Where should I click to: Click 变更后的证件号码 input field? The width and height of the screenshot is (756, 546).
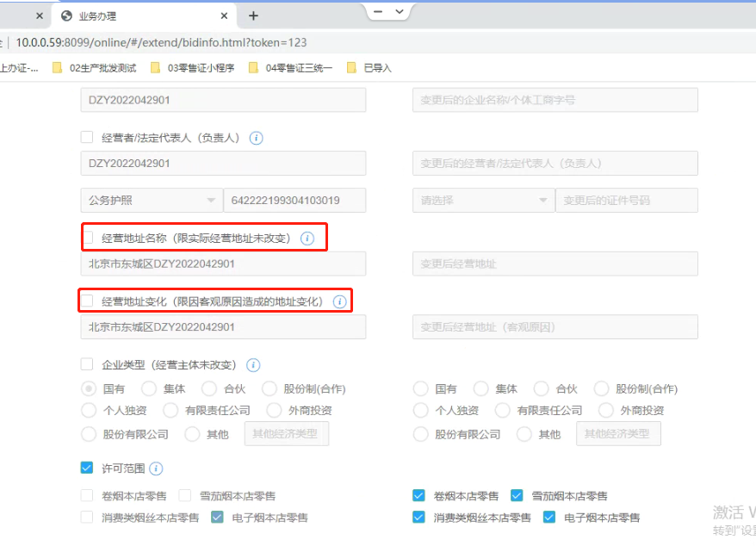point(627,200)
